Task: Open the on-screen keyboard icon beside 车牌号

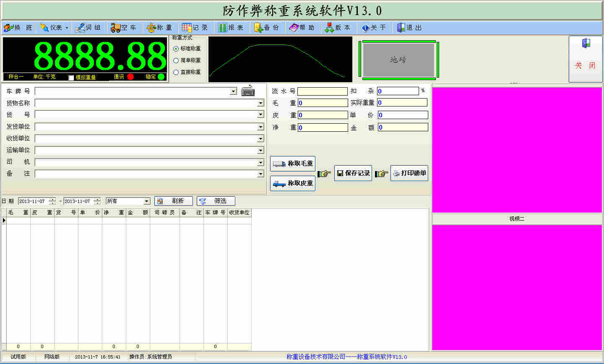Action: [248, 91]
